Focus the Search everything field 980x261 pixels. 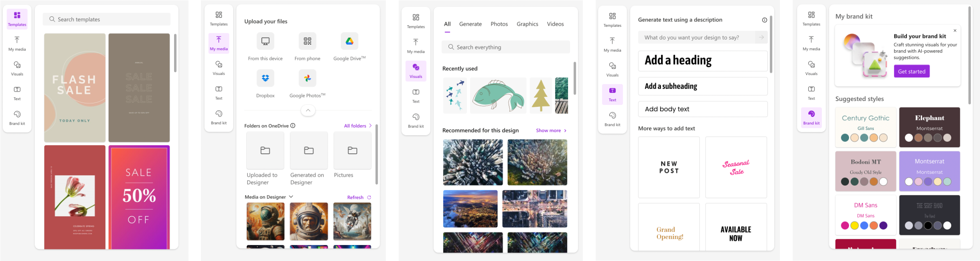click(506, 47)
